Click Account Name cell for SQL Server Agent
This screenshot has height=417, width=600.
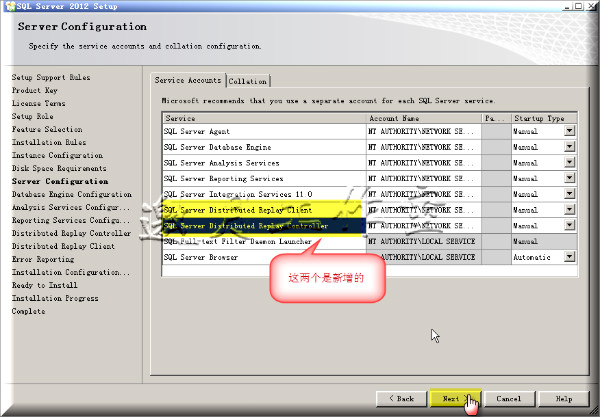(424, 131)
